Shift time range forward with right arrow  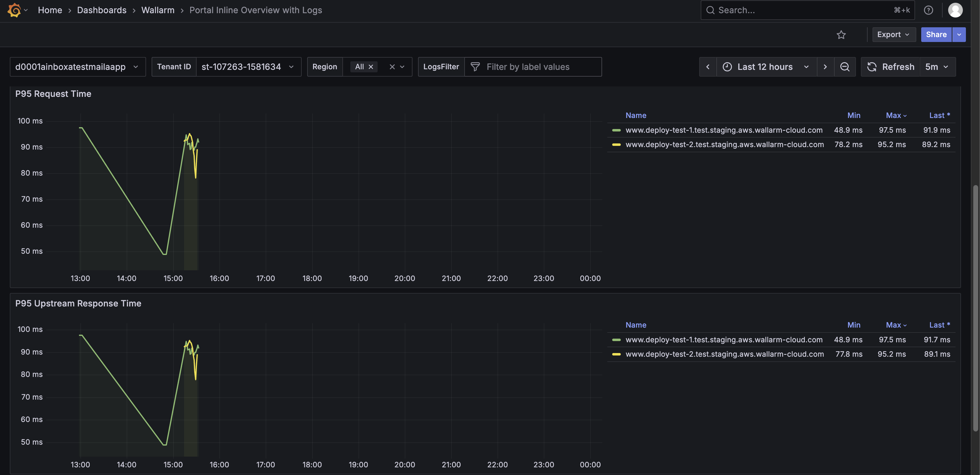pyautogui.click(x=825, y=67)
